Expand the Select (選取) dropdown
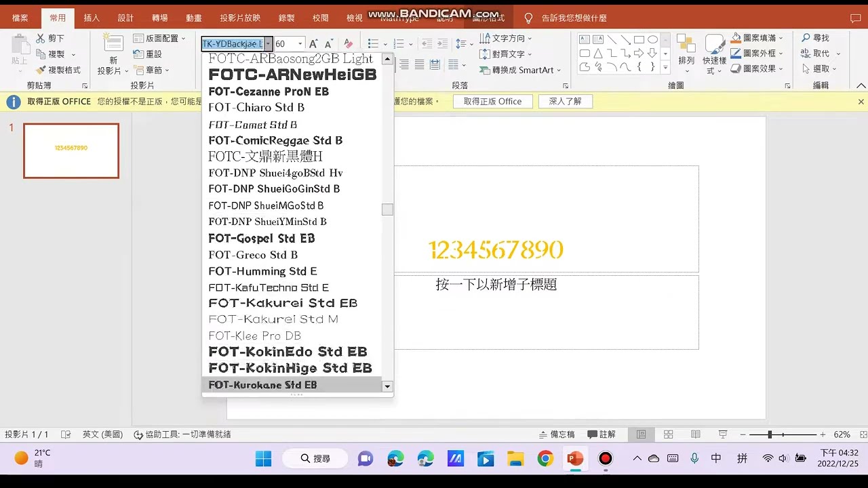Viewport: 868px width, 488px height. tap(835, 68)
